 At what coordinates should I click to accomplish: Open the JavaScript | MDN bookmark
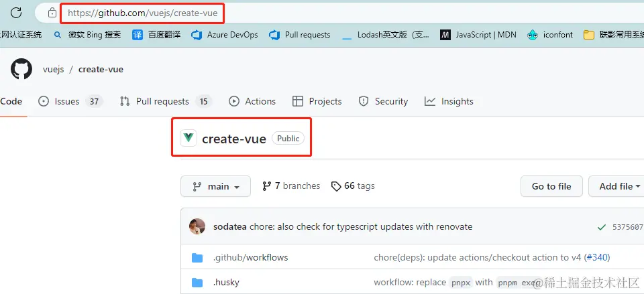tap(478, 35)
